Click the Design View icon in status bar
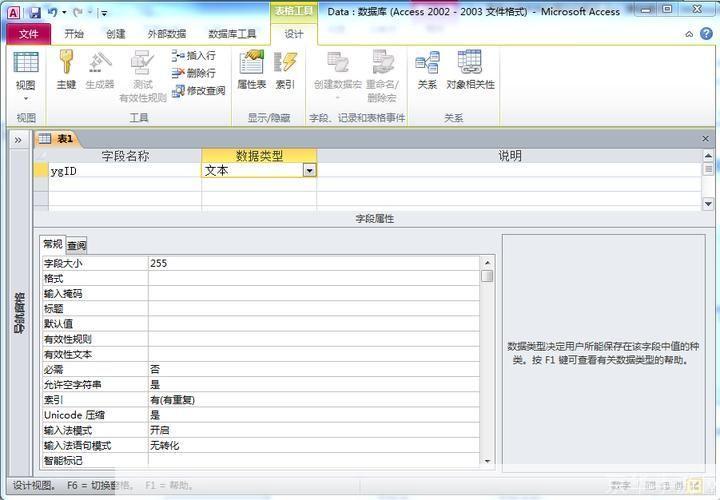The image size is (720, 500). pos(696,485)
